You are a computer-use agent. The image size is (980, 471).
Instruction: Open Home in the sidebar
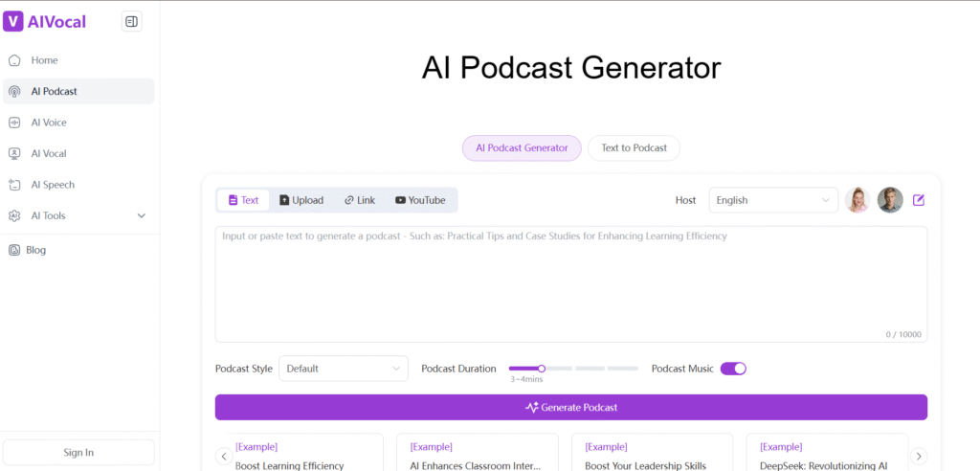78,60
